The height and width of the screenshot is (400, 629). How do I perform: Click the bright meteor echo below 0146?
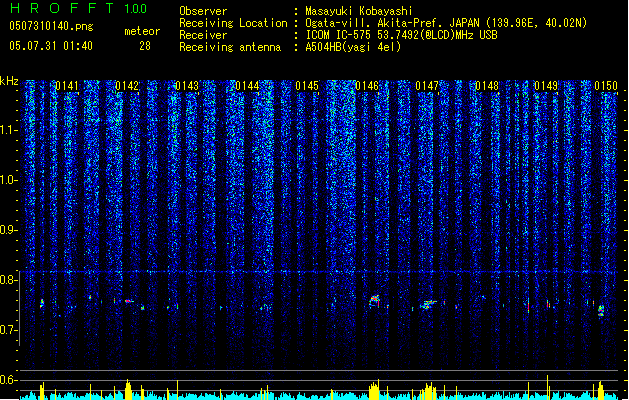375,301
